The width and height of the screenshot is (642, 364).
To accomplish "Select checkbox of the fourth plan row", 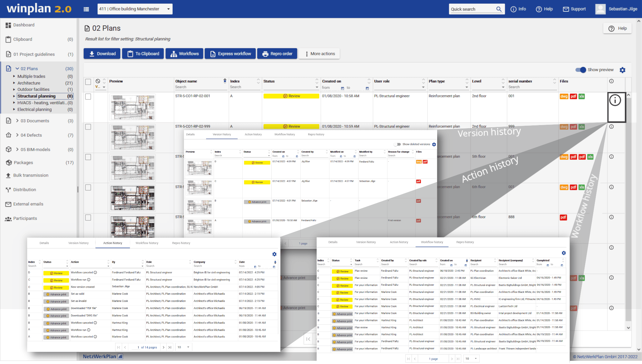I will pos(88,187).
